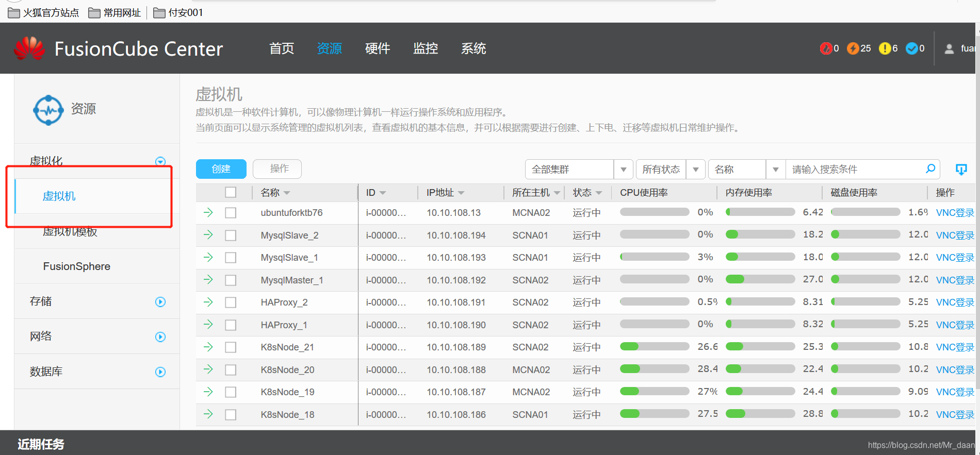
Task: Select 资源 in top navigation
Action: pyautogui.click(x=330, y=48)
